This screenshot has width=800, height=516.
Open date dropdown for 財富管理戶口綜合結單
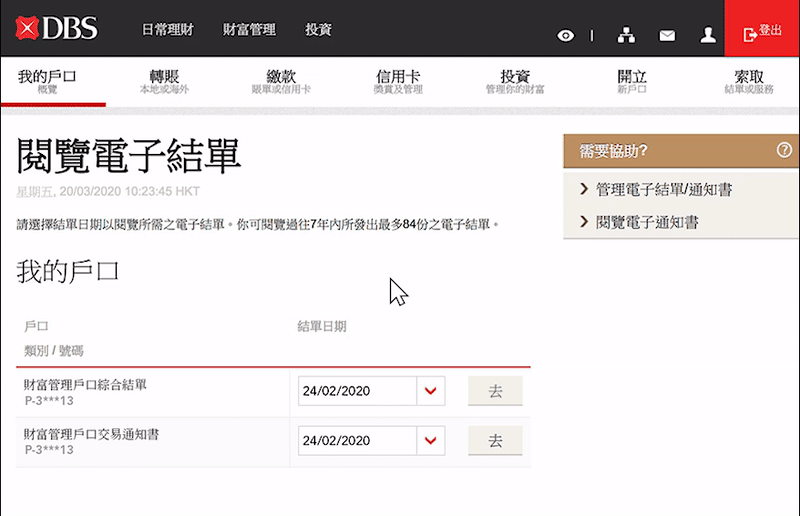[431, 391]
